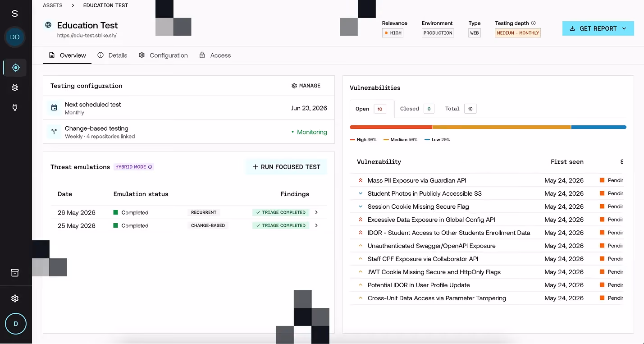Click the blue Low segment of severity bar
Screen dimensions: 644x344
click(599, 127)
